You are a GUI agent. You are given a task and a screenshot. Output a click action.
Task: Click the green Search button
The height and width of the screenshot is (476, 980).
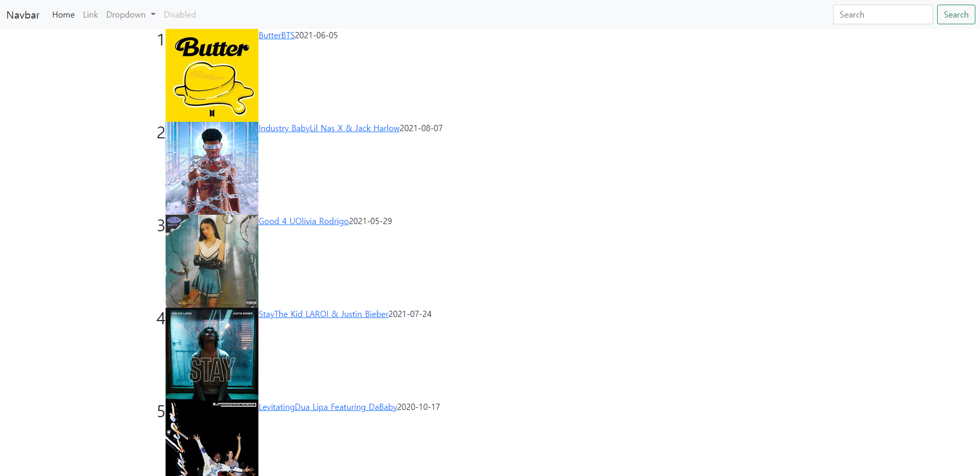(956, 14)
